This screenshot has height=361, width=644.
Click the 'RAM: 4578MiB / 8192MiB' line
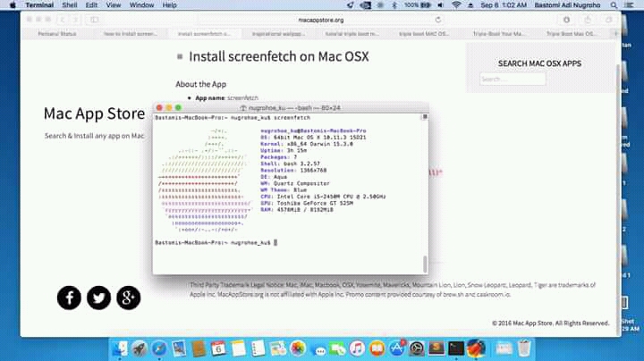tap(297, 210)
